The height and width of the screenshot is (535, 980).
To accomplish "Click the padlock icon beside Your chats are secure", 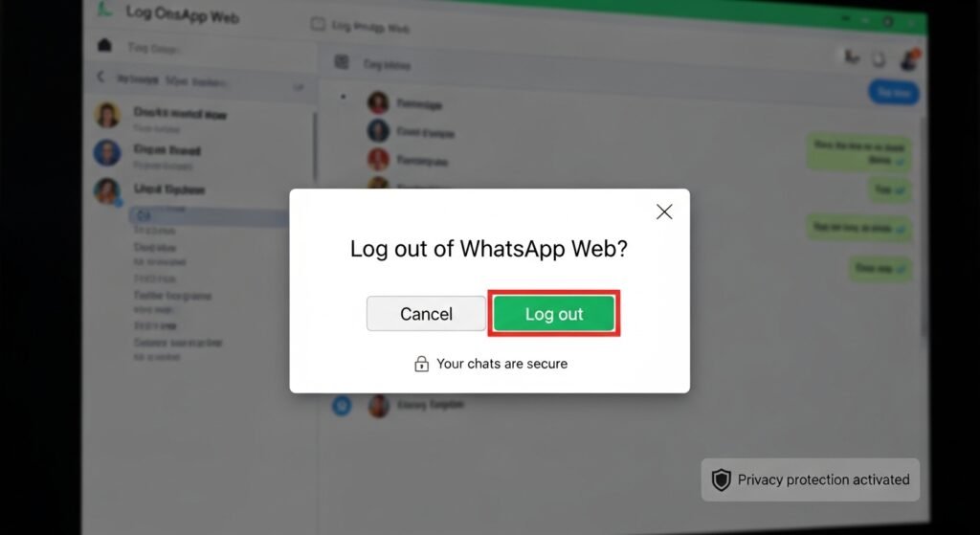I will pos(422,364).
